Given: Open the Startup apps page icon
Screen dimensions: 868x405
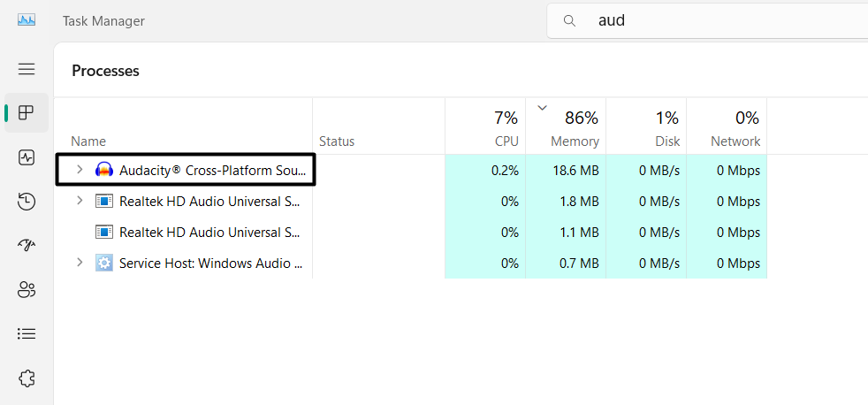Looking at the screenshot, I should (x=27, y=245).
